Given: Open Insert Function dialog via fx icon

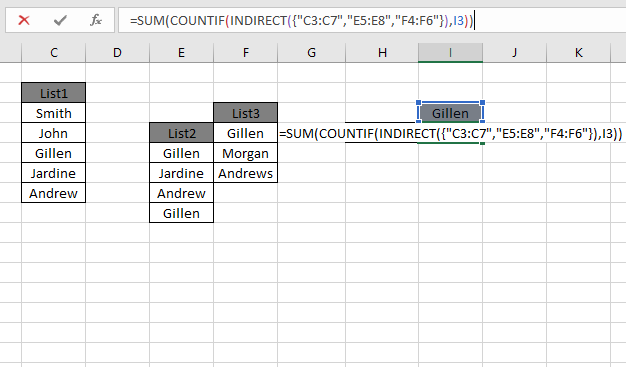Looking at the screenshot, I should tap(96, 20).
